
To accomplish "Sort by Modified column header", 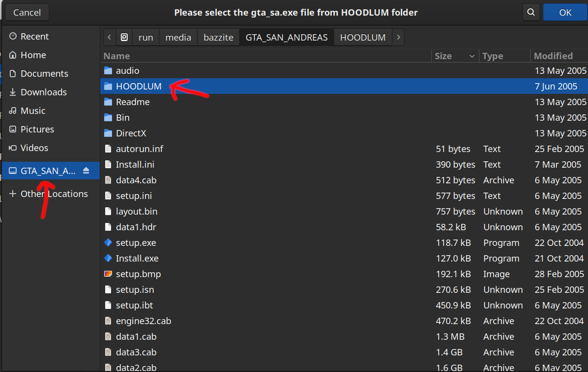I will 559,56.
